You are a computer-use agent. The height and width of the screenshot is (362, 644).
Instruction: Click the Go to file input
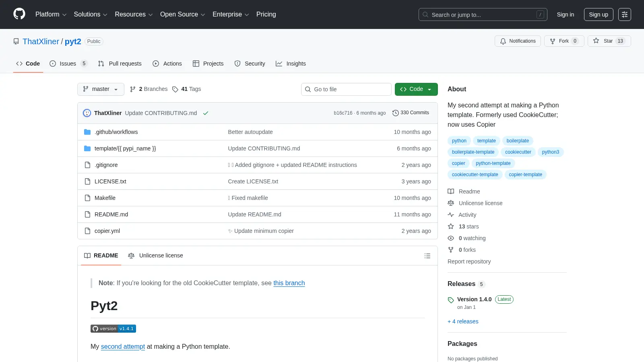(x=346, y=89)
